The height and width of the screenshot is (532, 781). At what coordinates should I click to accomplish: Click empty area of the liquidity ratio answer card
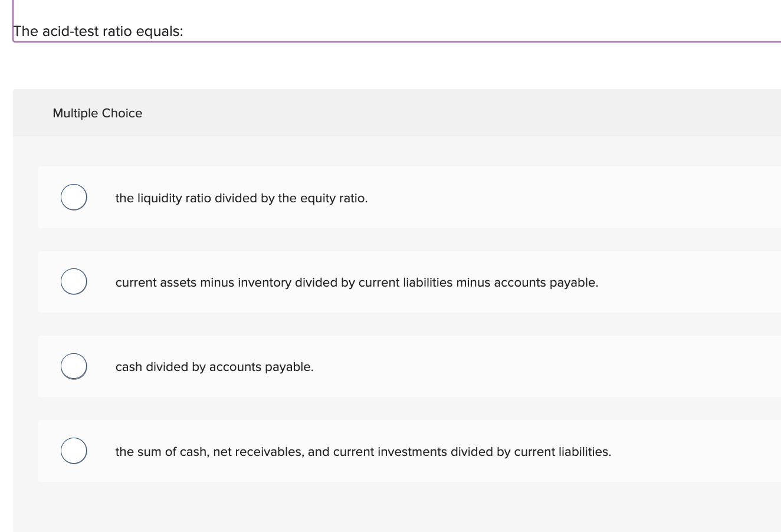[x=560, y=198]
